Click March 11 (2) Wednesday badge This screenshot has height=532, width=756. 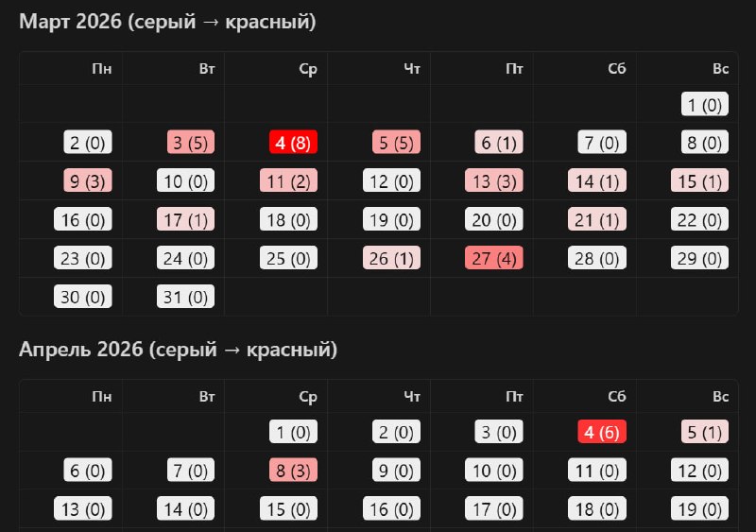point(288,180)
